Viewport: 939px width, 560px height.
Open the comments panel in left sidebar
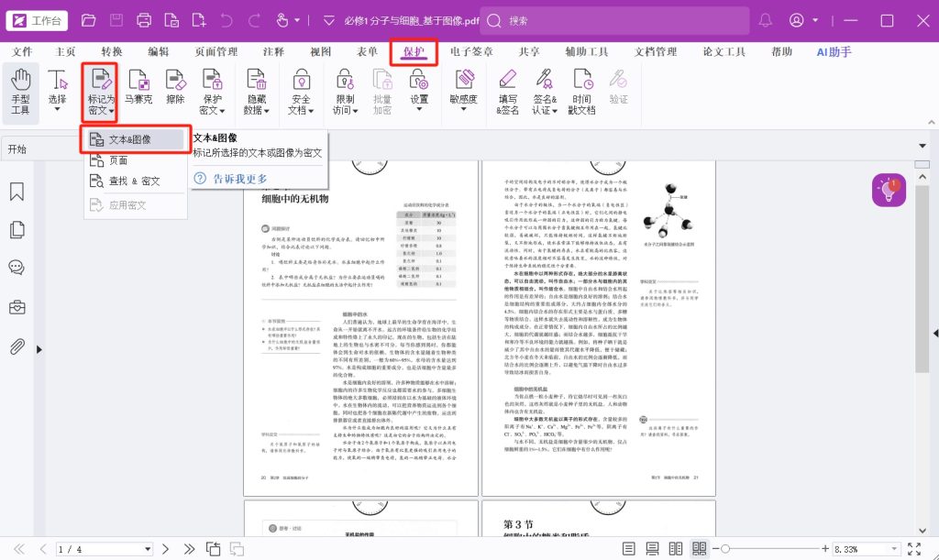click(17, 268)
